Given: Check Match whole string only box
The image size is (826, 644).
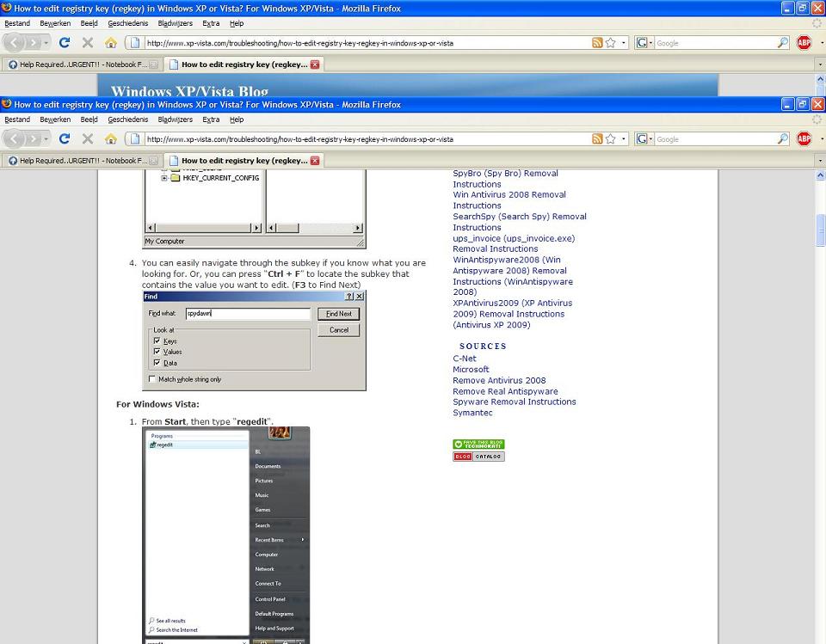Looking at the screenshot, I should (152, 378).
